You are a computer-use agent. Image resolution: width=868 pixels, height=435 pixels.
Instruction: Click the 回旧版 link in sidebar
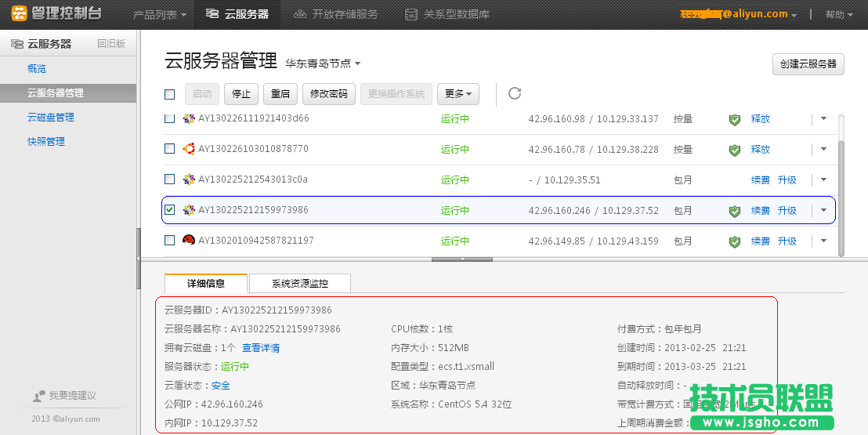(111, 44)
